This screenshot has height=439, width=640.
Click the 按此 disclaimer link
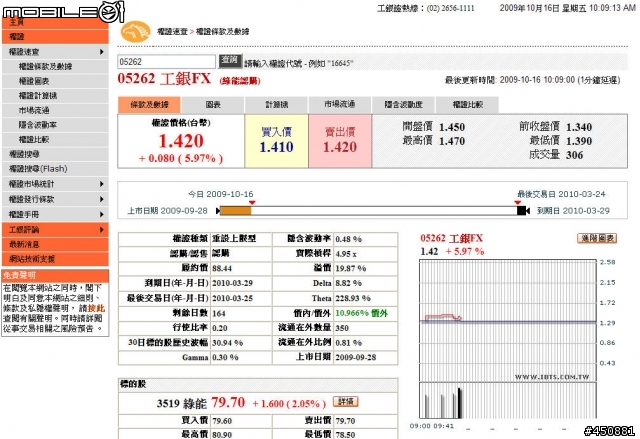(x=96, y=308)
